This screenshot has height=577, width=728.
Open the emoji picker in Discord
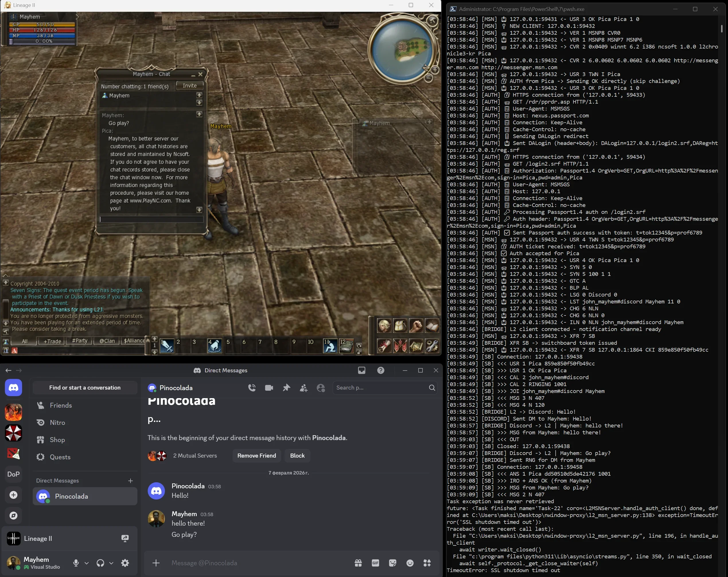[410, 563]
